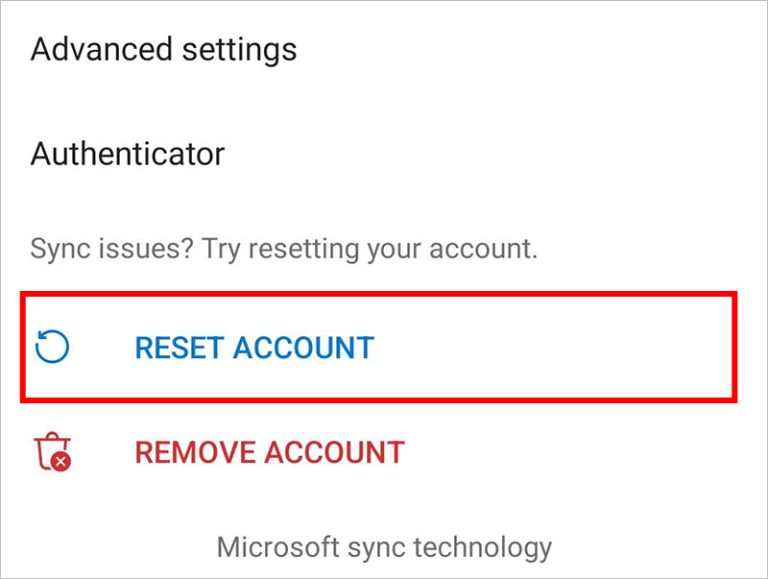
Task: Click the word 'settings' in the heading
Action: coord(240,51)
